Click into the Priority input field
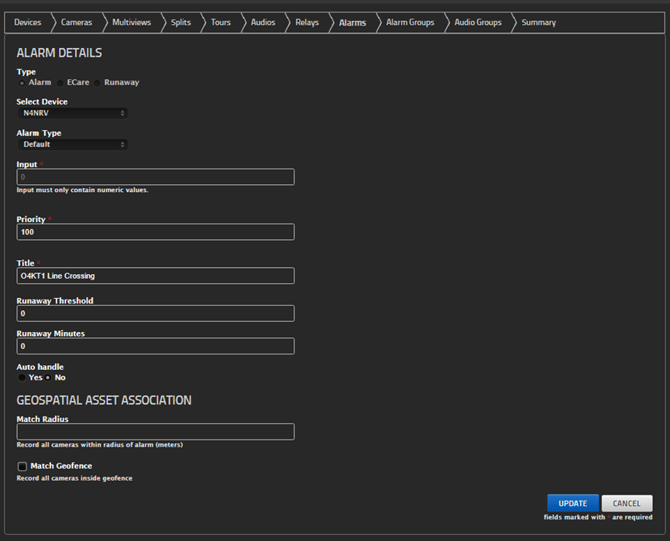 coord(155,232)
